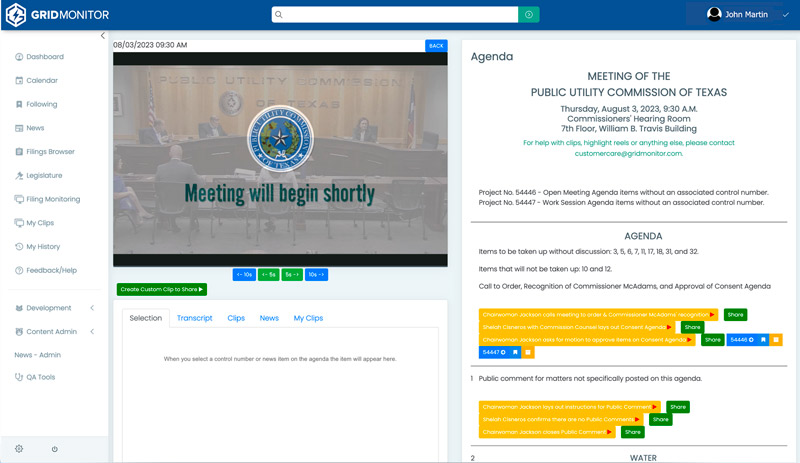Play clip 'Chairwoman Jackson asks for motion to approve'
The height and width of the screenshot is (463, 800).
click(x=587, y=340)
